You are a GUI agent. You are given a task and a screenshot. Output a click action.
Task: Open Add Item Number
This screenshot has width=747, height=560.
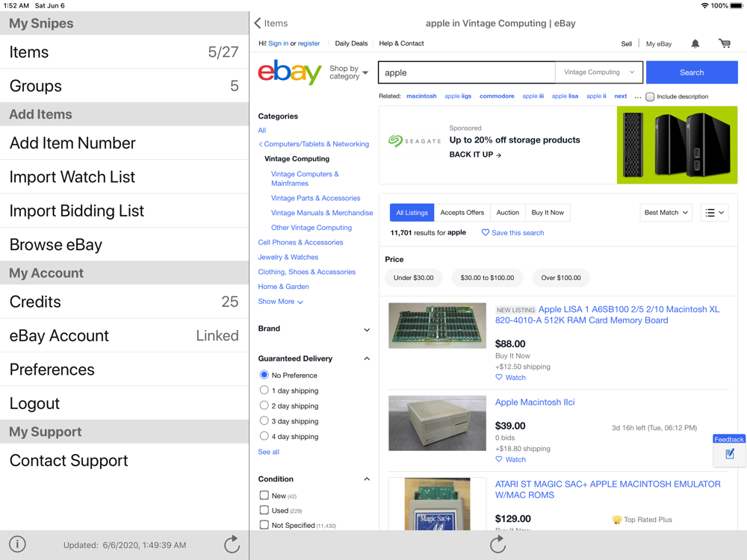pyautogui.click(x=124, y=143)
